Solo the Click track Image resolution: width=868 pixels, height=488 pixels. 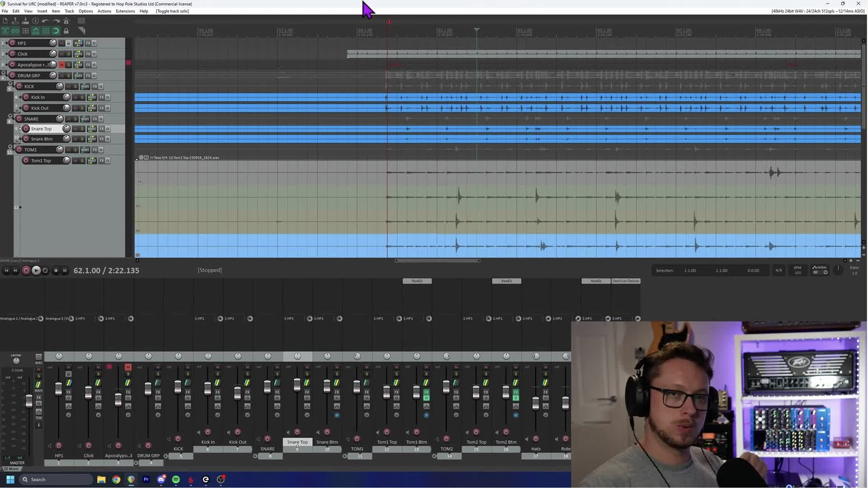[x=69, y=54]
